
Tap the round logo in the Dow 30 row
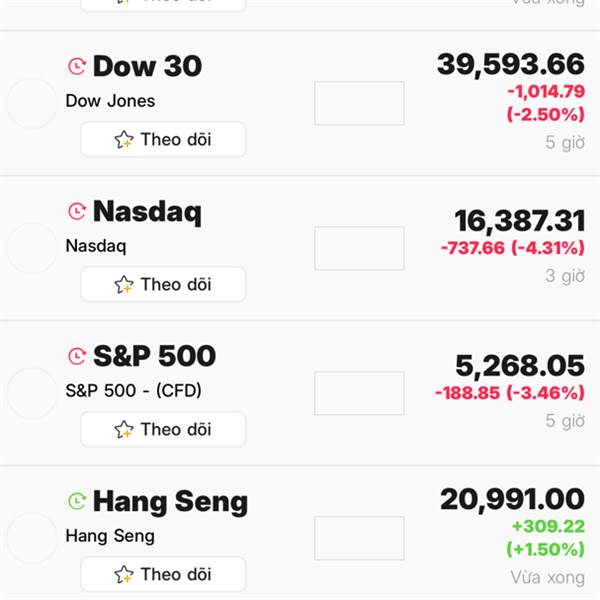[x=32, y=103]
